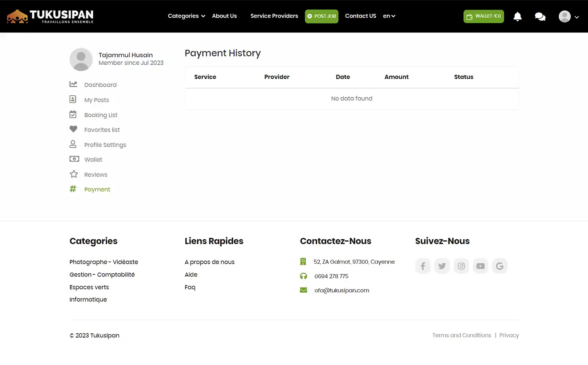Click the Favorites heart icon in sidebar

73,129
